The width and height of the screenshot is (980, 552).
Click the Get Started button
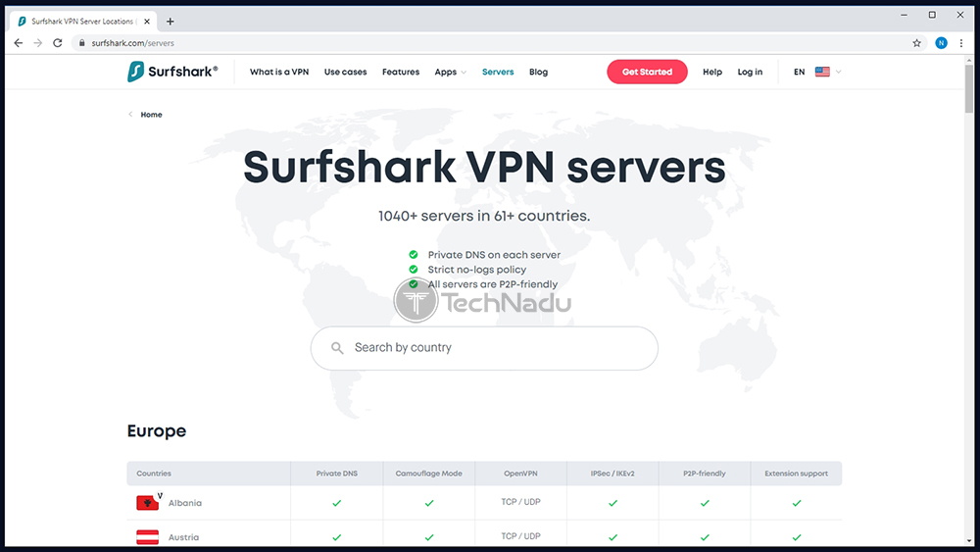(647, 72)
